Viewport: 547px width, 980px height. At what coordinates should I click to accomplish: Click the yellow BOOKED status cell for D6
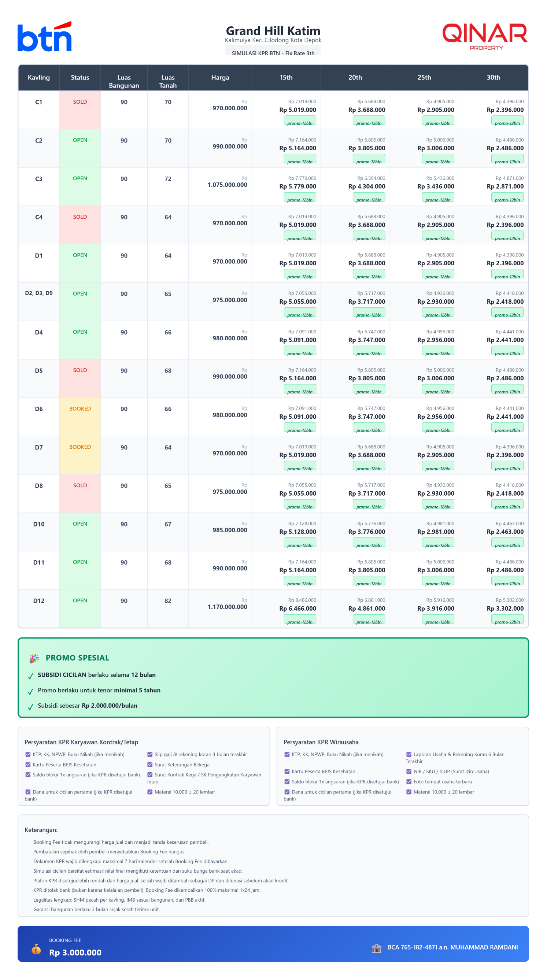[x=80, y=417]
